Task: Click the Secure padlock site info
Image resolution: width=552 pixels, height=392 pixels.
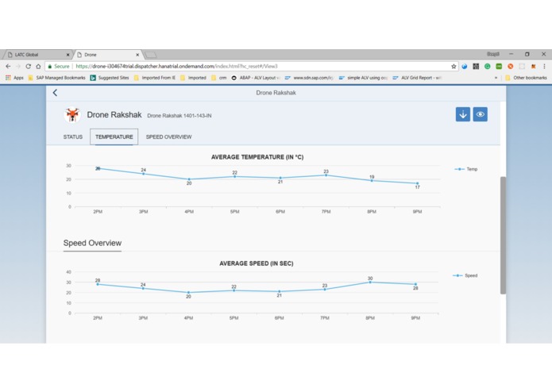Action: [x=59, y=66]
